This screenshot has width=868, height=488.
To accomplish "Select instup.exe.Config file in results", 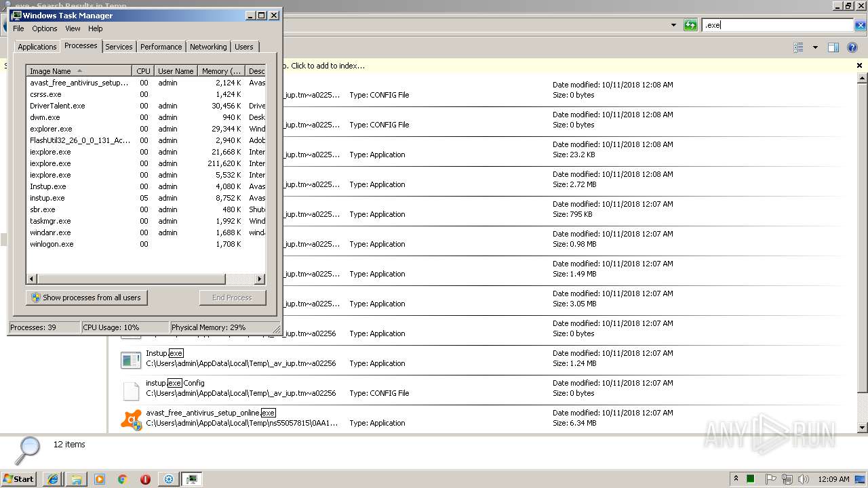I will click(x=175, y=383).
